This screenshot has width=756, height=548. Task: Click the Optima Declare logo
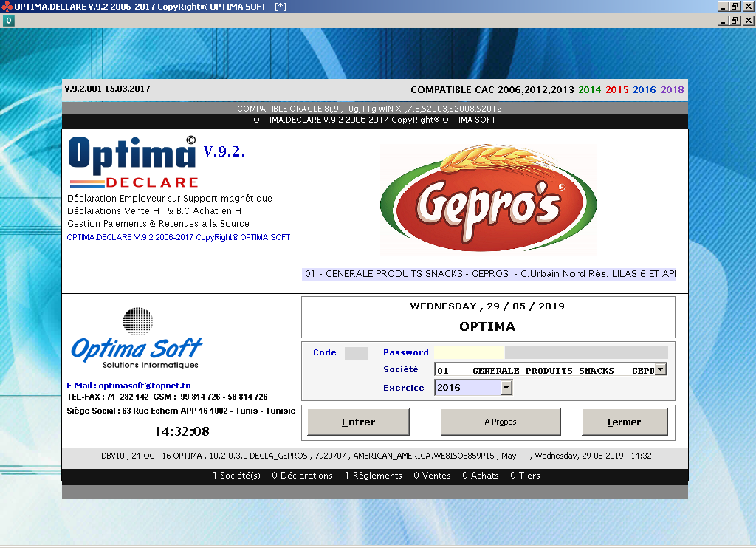coord(134,163)
